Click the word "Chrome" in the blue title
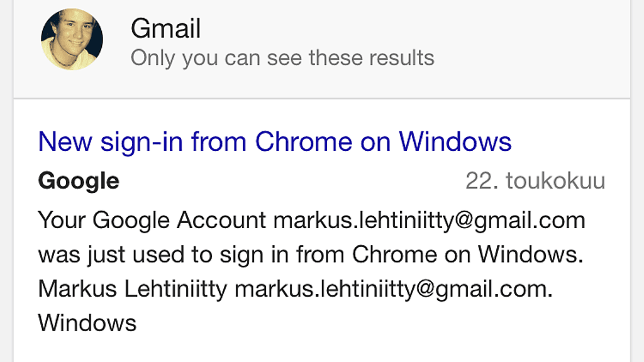This screenshot has height=362, width=644. pos(304,141)
